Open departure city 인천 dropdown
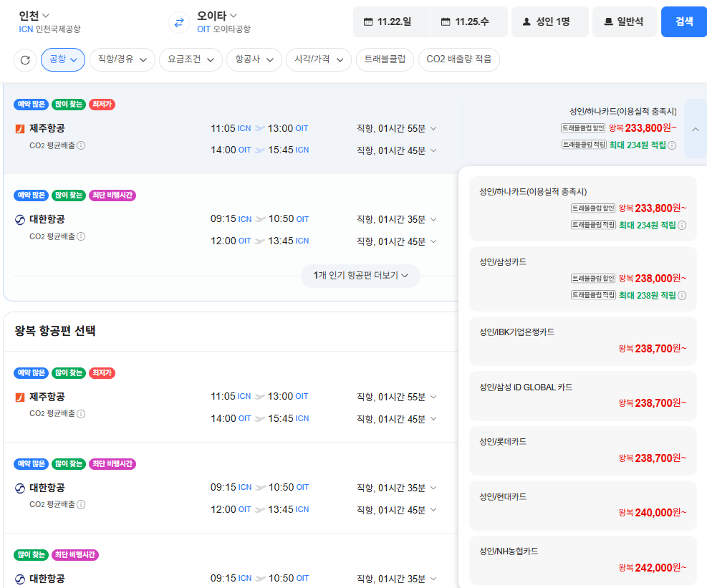Viewport: 707px width, 588px height. 34,16
